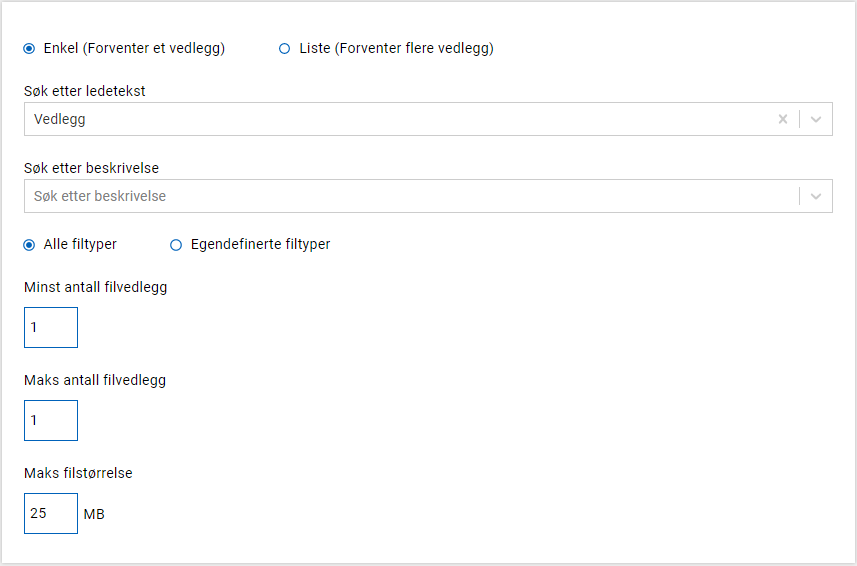Focus the Maks antall filvedlegg number field
The width and height of the screenshot is (857, 566).
pos(51,420)
